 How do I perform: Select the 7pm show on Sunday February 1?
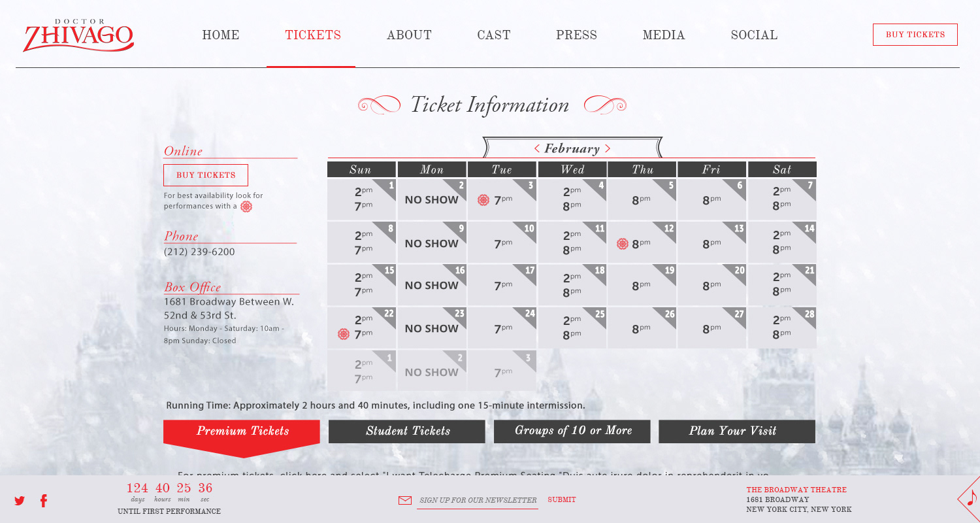point(364,205)
